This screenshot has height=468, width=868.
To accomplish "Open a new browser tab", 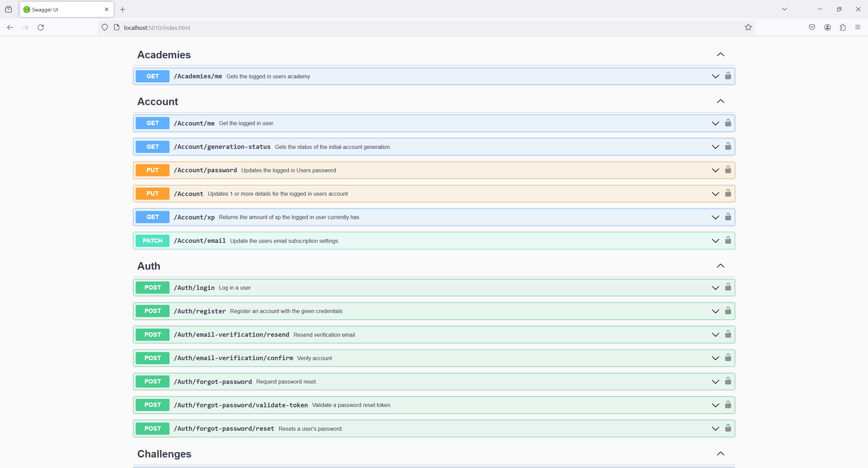I will (x=123, y=9).
